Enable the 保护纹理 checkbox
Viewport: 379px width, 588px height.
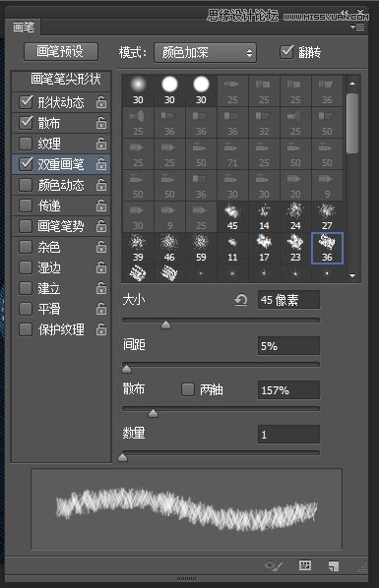(x=26, y=329)
